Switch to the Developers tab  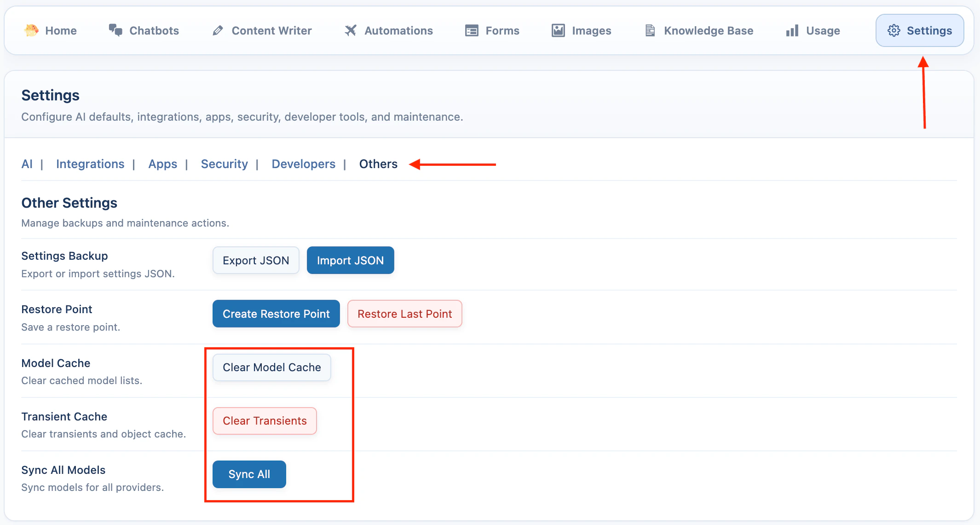tap(303, 164)
